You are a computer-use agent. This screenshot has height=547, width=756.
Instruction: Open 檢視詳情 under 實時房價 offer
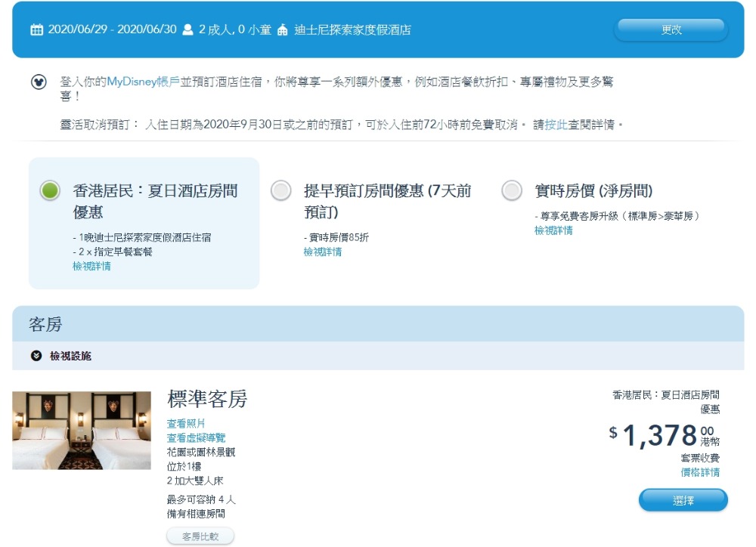pos(553,230)
